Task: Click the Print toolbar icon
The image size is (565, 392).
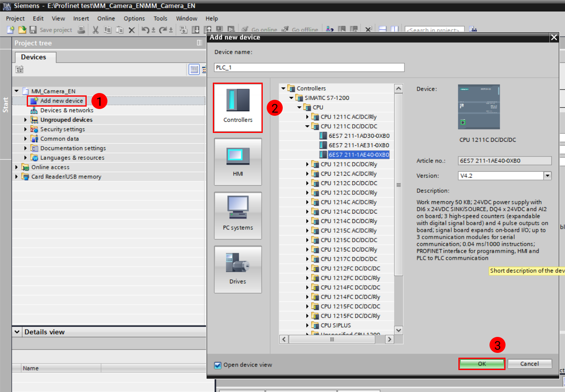Action: point(81,30)
